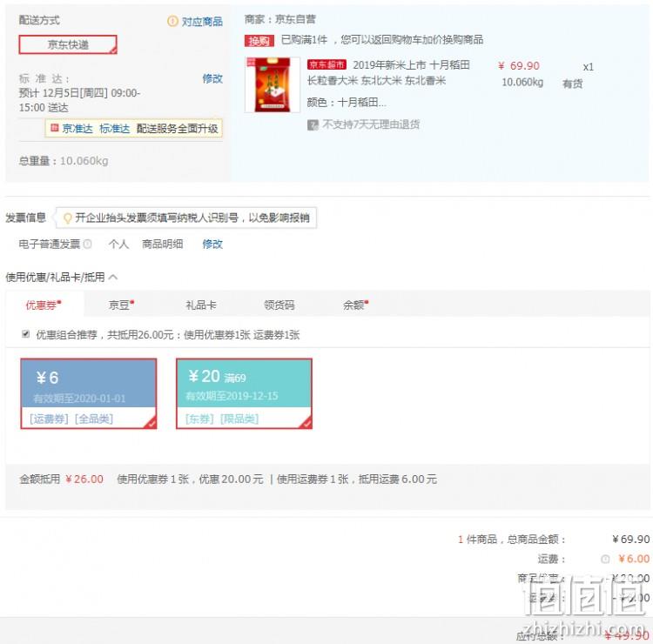Click the 换购 red tag

[259, 41]
